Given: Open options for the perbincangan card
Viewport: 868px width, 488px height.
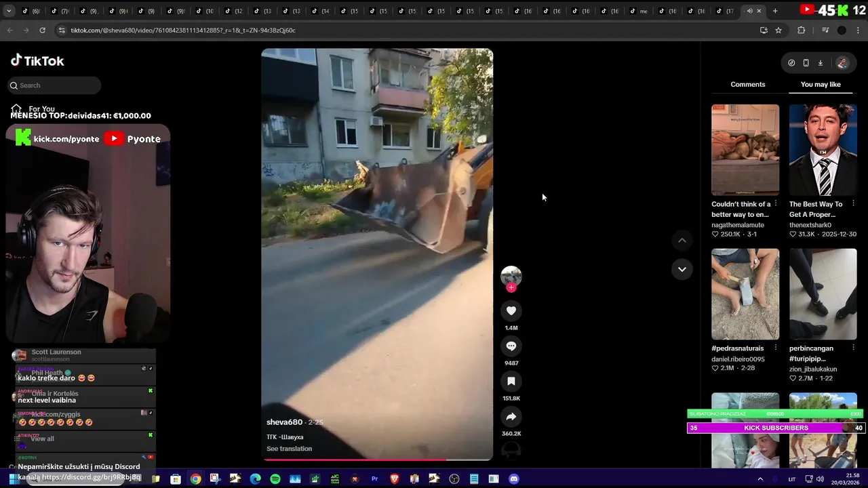Looking at the screenshot, I should click(x=853, y=348).
